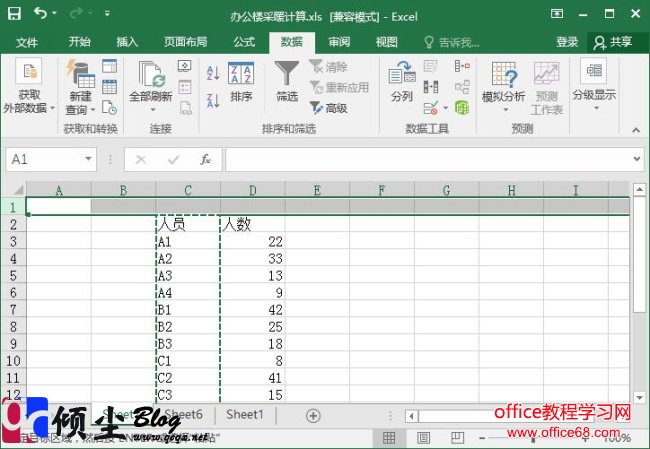Viewport: 650px width, 449px height.
Task: Click cell with value 41
Action: click(252, 378)
